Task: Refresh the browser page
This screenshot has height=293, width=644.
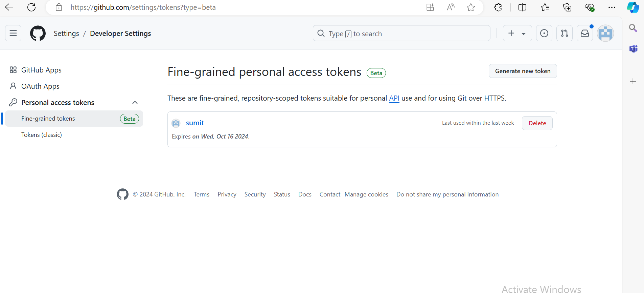Action: pyautogui.click(x=31, y=7)
